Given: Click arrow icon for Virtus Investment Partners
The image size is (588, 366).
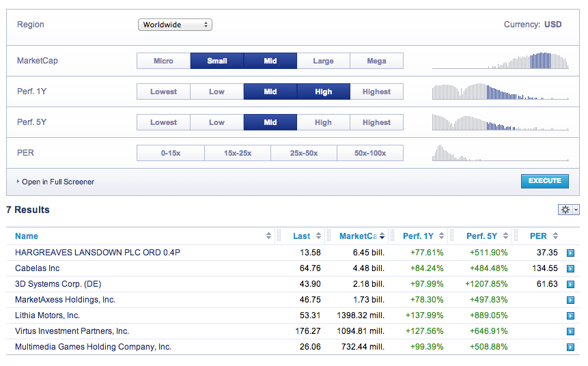Looking at the screenshot, I should click(570, 332).
